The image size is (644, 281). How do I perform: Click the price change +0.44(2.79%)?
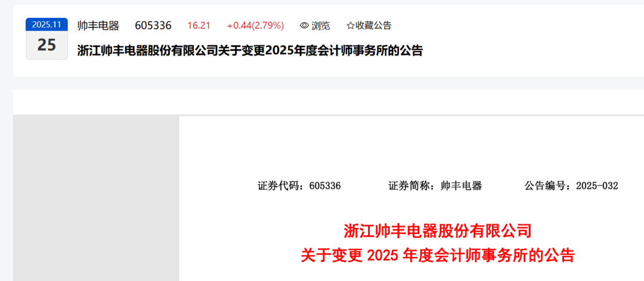[x=255, y=26]
